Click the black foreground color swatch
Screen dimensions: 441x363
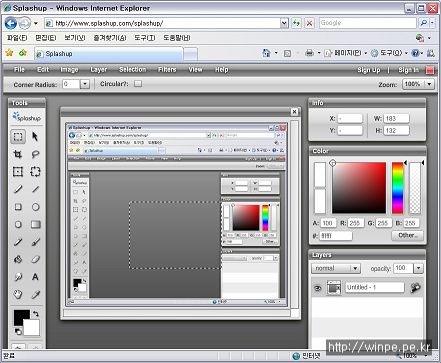[x=21, y=317]
